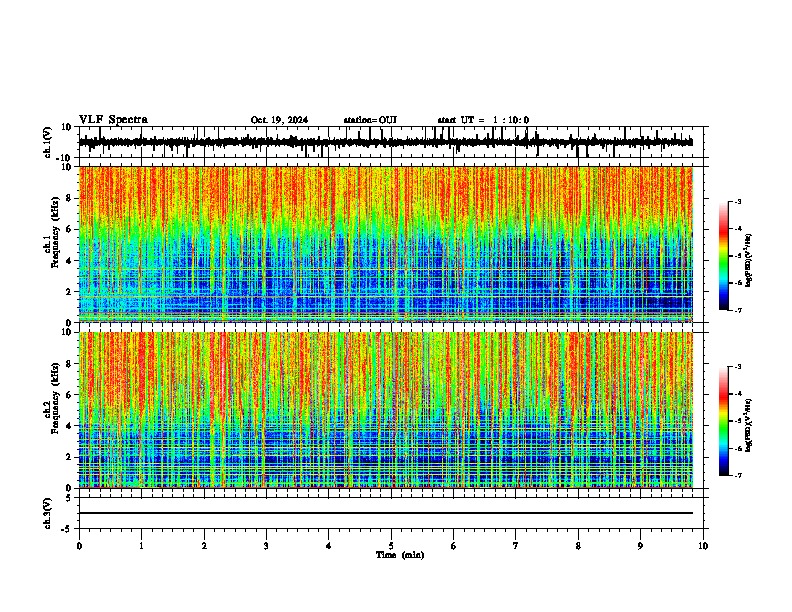Viewport: 792px width, 612px height.
Task: Click the "10" tick label on Time axis
Action: 703,546
